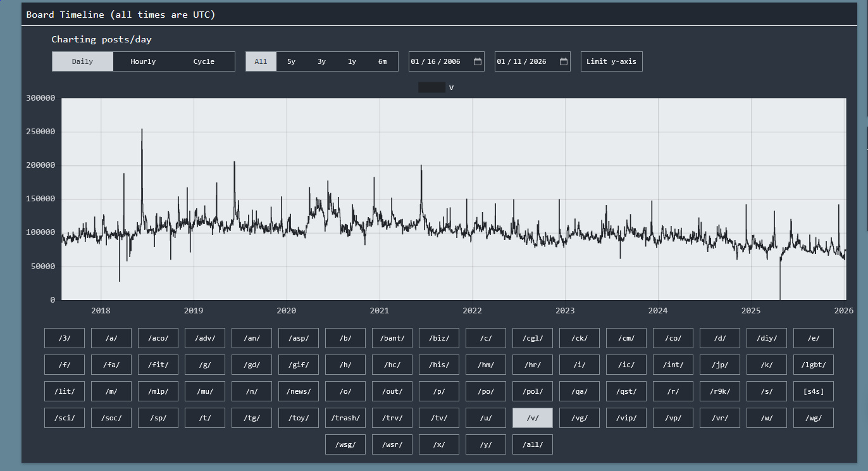
Task: Select the /out/ board
Action: click(392, 391)
